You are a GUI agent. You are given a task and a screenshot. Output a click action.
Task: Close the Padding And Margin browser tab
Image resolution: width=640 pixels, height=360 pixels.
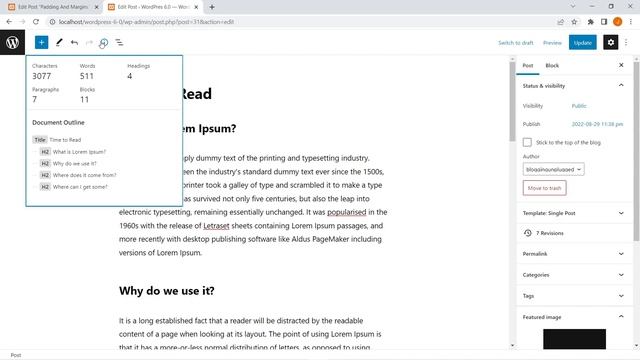point(97,7)
